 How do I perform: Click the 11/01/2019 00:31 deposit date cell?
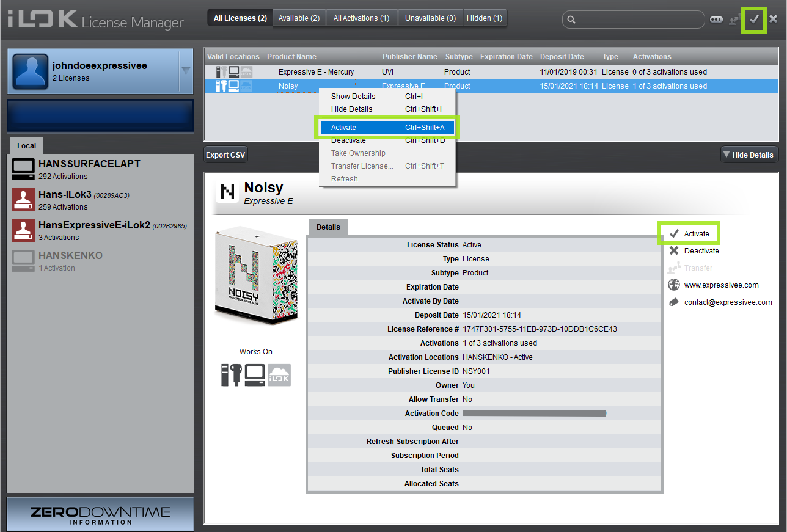pos(569,72)
